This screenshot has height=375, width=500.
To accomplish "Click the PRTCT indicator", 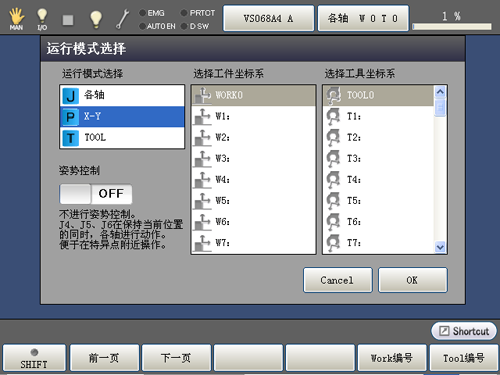I will click(x=198, y=13).
